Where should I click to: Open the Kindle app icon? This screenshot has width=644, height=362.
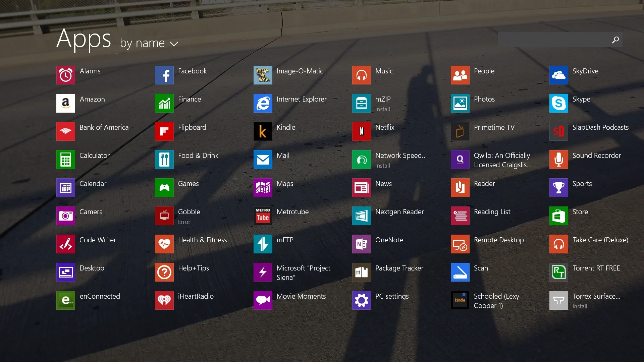(x=263, y=131)
